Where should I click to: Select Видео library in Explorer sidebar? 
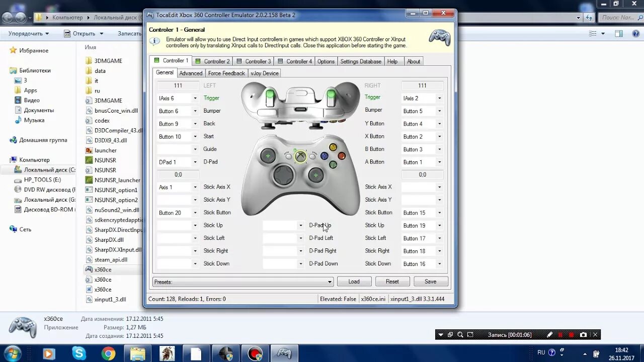click(32, 100)
